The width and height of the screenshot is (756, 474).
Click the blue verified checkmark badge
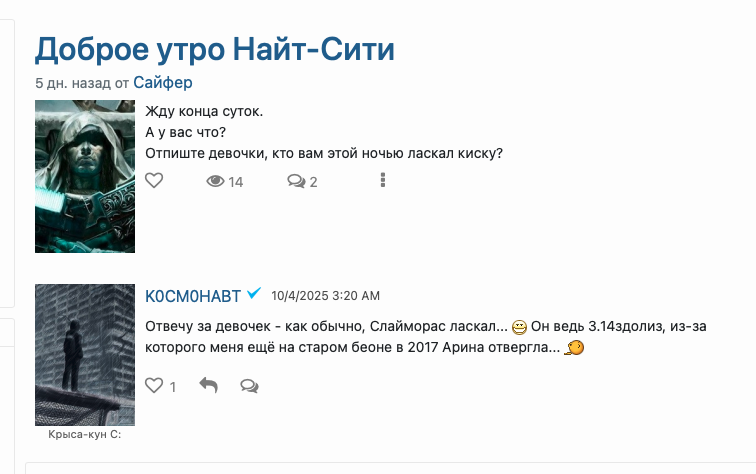254,294
